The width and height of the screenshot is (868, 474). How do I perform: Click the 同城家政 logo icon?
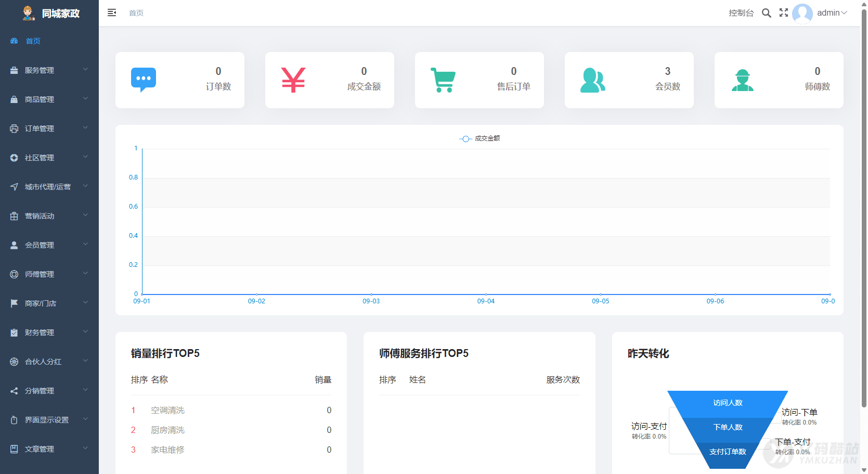tap(29, 13)
